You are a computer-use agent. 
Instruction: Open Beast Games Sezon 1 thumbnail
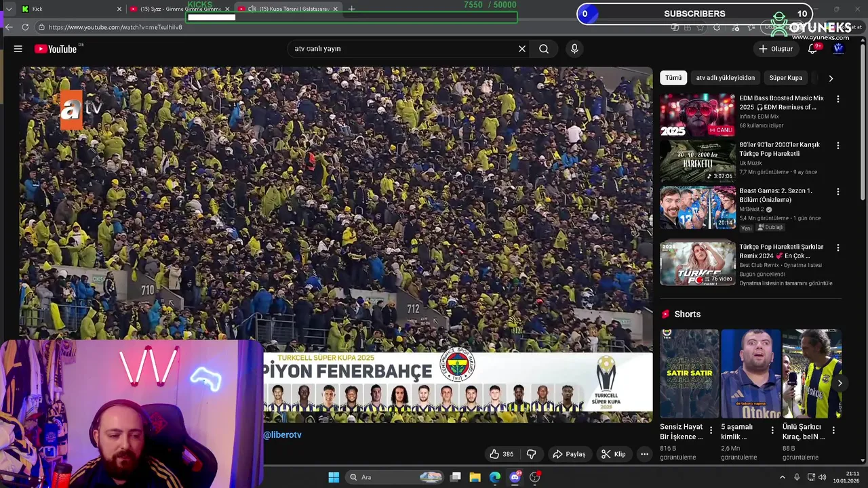pyautogui.click(x=698, y=209)
